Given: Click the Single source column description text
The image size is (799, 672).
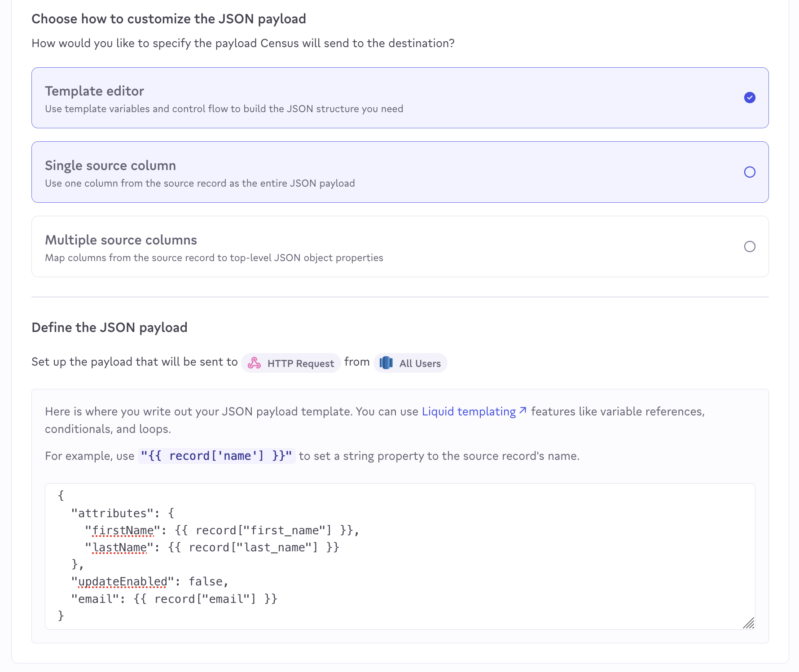Looking at the screenshot, I should (x=200, y=183).
